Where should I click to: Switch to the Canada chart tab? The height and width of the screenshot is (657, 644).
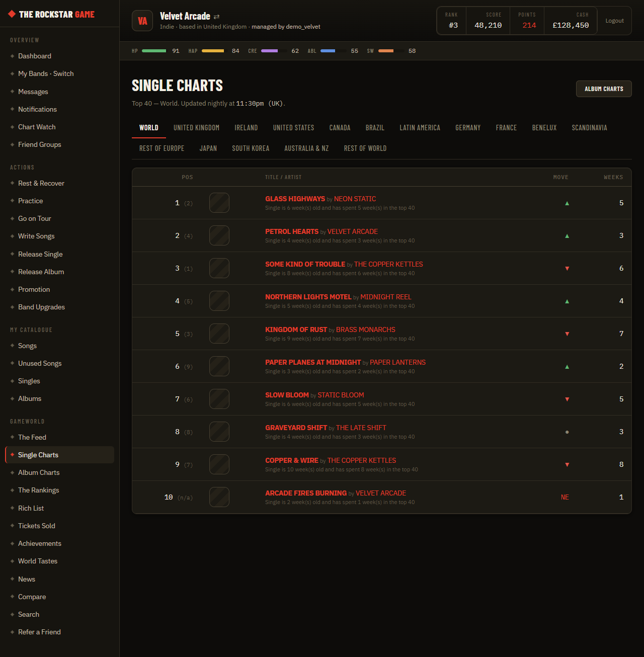point(340,128)
